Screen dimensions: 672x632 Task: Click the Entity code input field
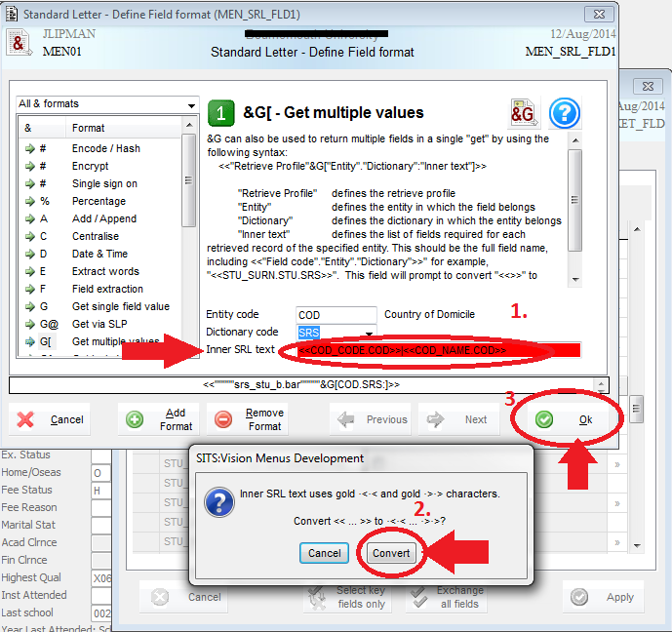pyautogui.click(x=336, y=314)
